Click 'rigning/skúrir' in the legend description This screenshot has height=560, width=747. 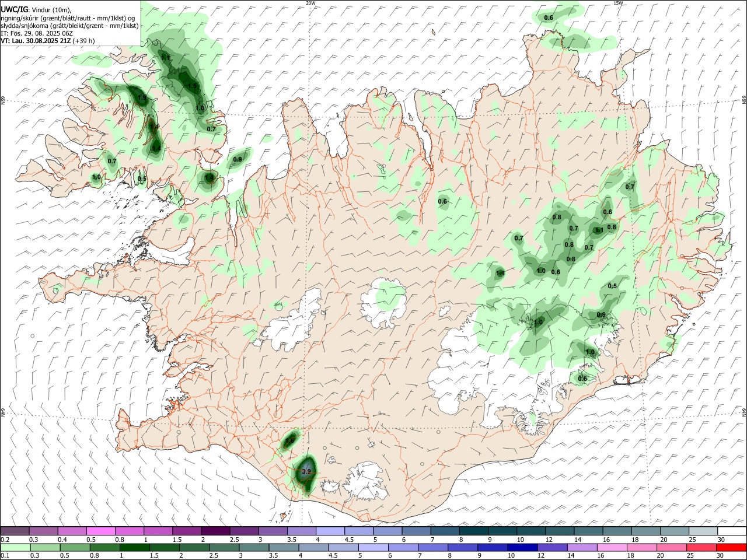(x=20, y=18)
